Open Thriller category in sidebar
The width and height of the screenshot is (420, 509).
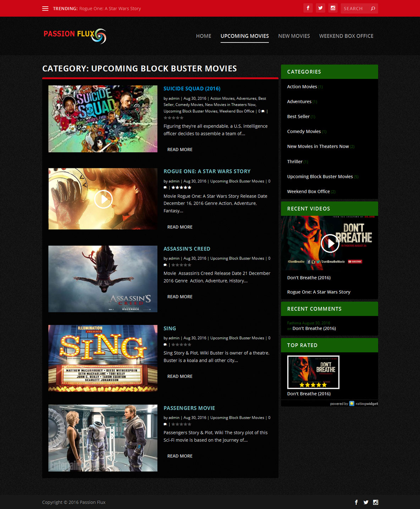coord(295,162)
